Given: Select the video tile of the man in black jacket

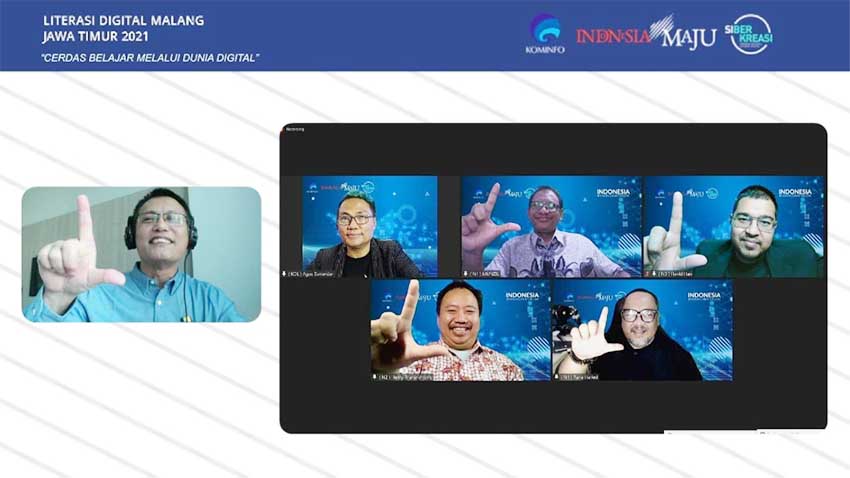Looking at the screenshot, I should coord(369,226).
